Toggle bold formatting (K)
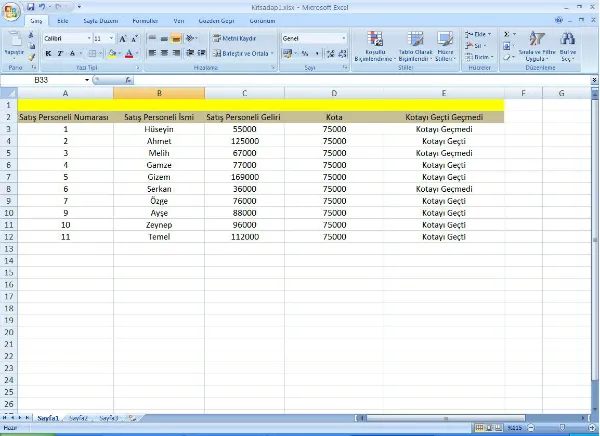 pyautogui.click(x=48, y=53)
